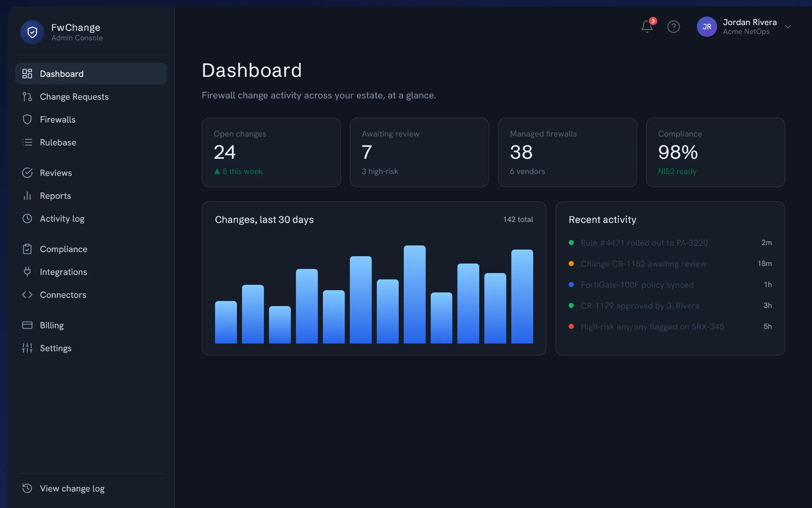Viewport: 812px width, 508px height.
Task: Click 'High-risk any/any flagged on SRX-345'
Action: pos(652,327)
